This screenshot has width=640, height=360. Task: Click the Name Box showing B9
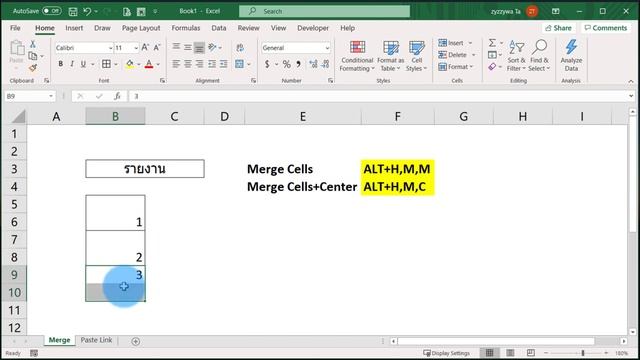29,96
